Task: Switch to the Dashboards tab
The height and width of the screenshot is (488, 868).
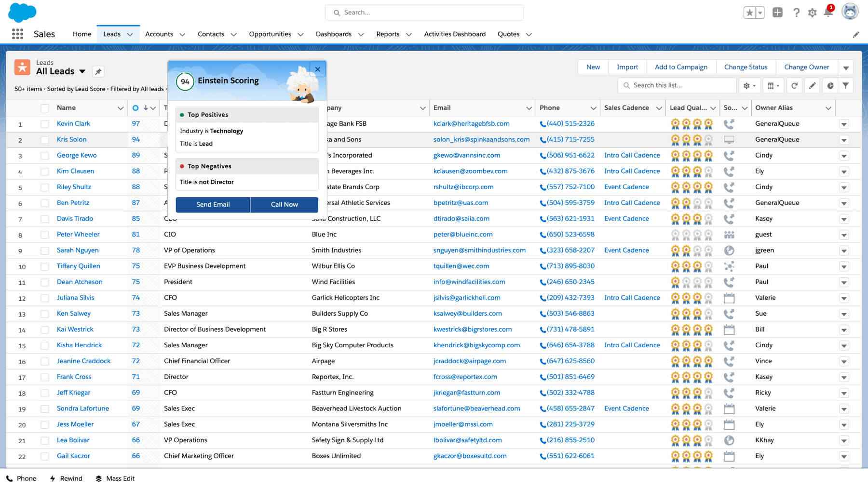Action: (334, 34)
